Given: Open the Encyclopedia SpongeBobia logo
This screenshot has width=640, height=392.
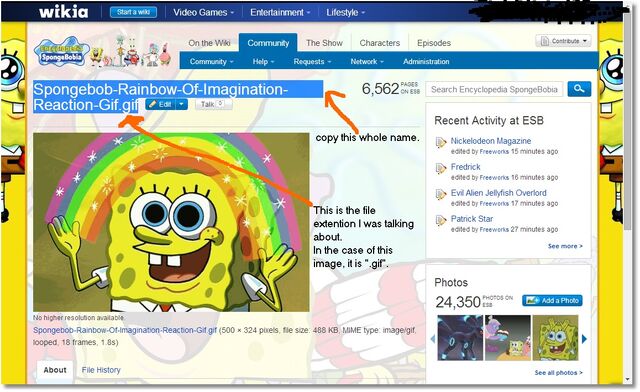Looking at the screenshot, I should pos(62,52).
